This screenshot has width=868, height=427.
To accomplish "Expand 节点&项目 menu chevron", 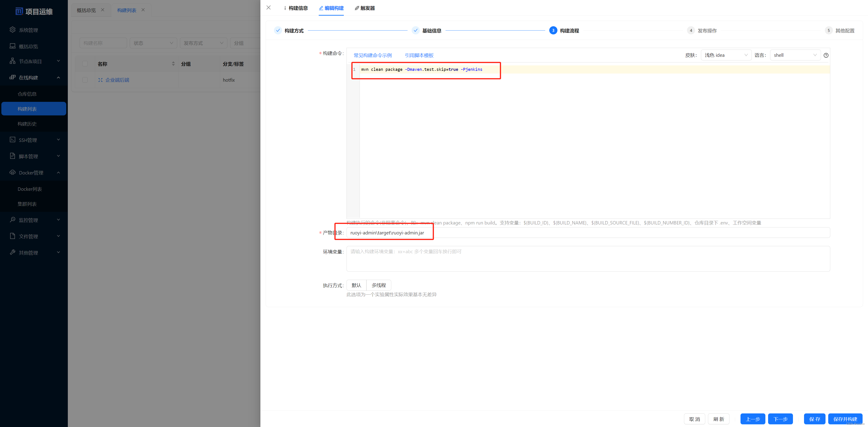I will point(58,61).
